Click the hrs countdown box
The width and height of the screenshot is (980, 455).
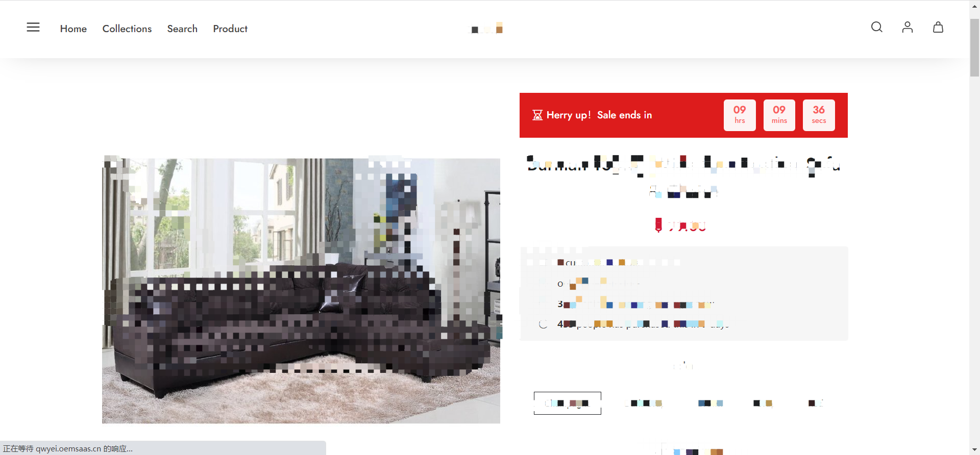click(x=740, y=115)
